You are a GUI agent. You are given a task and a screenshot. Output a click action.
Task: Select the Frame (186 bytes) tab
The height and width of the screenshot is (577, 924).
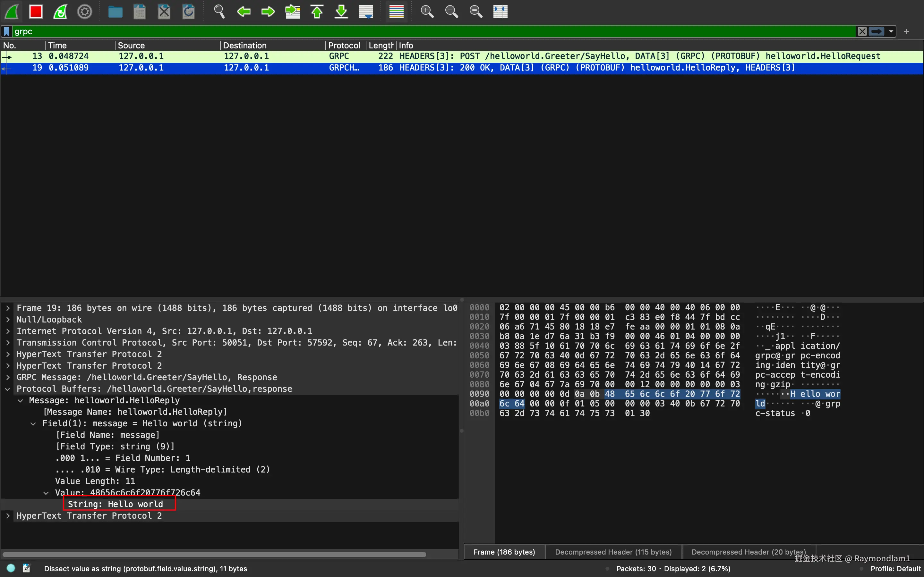pyautogui.click(x=504, y=552)
